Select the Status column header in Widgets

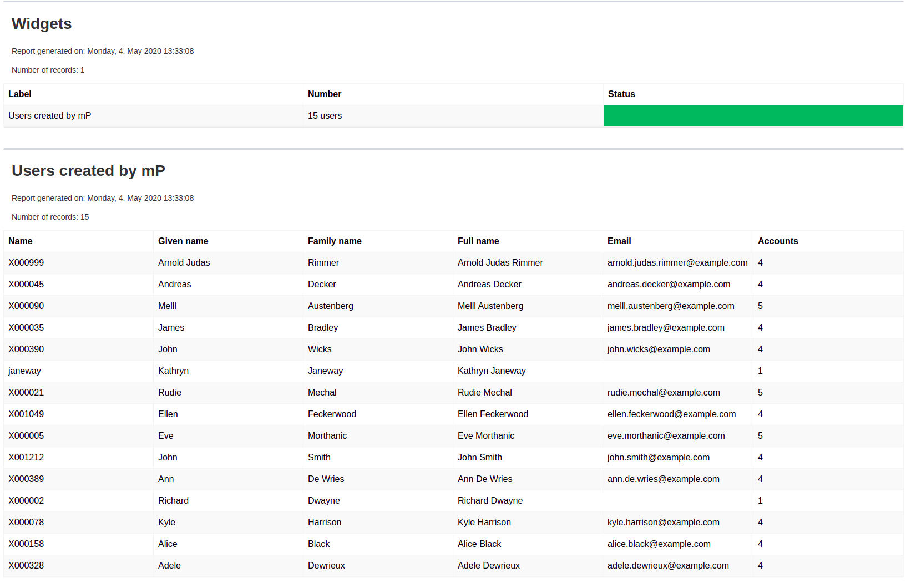point(621,94)
